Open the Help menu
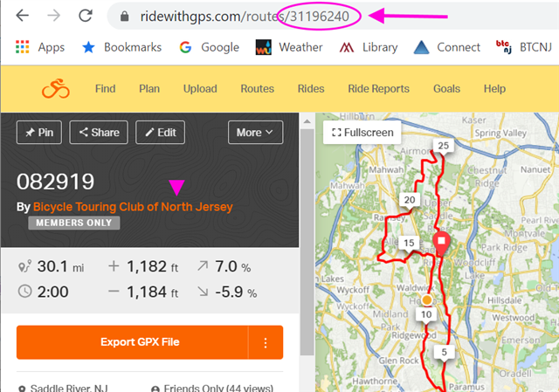 pos(494,88)
